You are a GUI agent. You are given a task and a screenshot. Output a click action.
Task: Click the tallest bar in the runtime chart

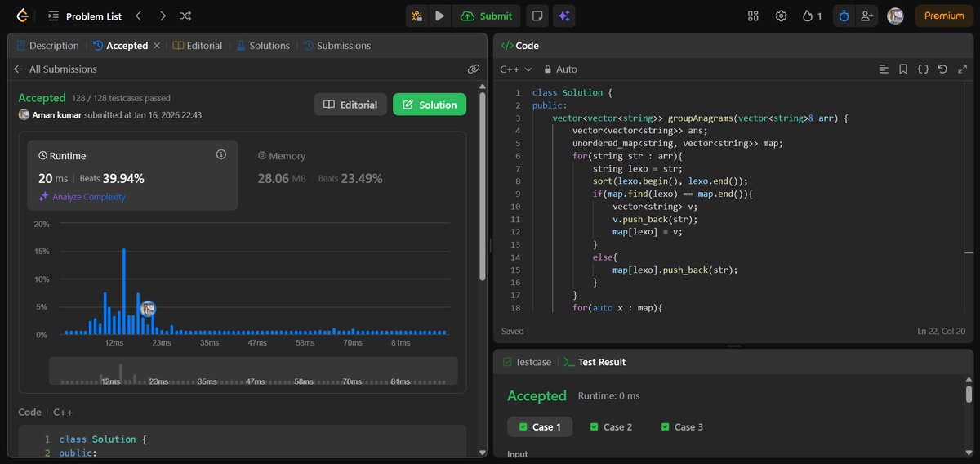click(x=124, y=292)
